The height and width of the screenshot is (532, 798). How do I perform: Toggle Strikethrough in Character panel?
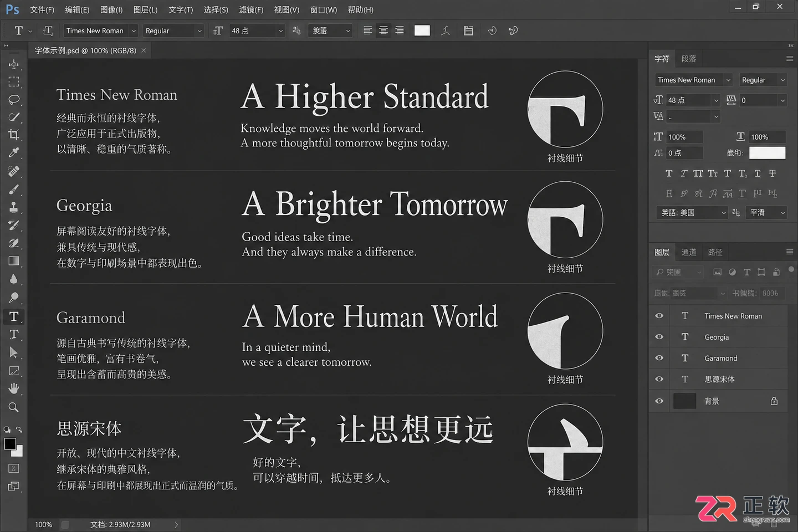(x=773, y=173)
